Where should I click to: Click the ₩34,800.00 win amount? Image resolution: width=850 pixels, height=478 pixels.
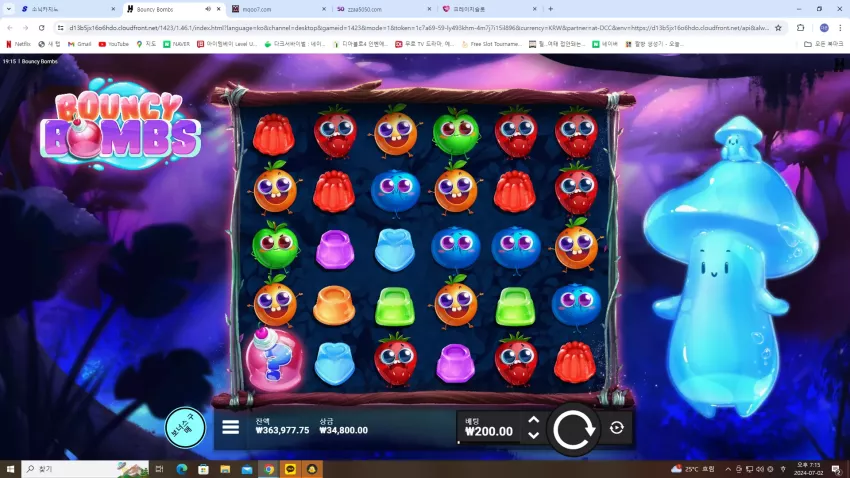344,430
